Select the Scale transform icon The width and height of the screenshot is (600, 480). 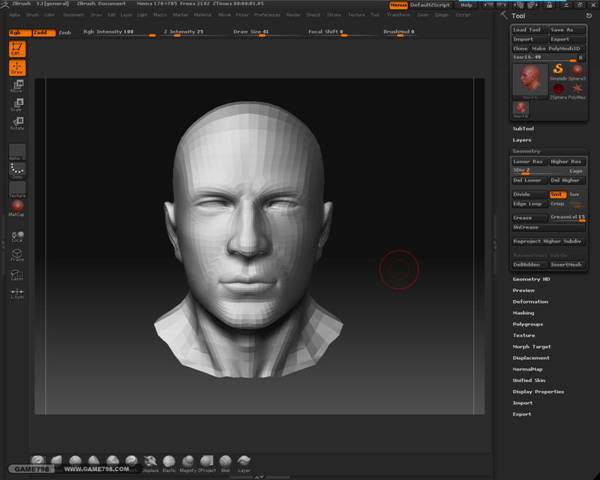click(x=18, y=105)
